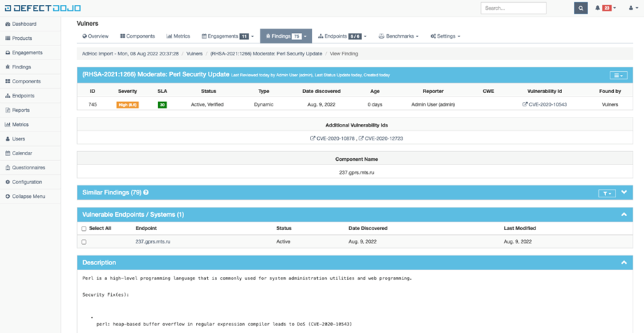Check the 237.gprs.mts.ru endpoint checkbox

pyautogui.click(x=84, y=242)
